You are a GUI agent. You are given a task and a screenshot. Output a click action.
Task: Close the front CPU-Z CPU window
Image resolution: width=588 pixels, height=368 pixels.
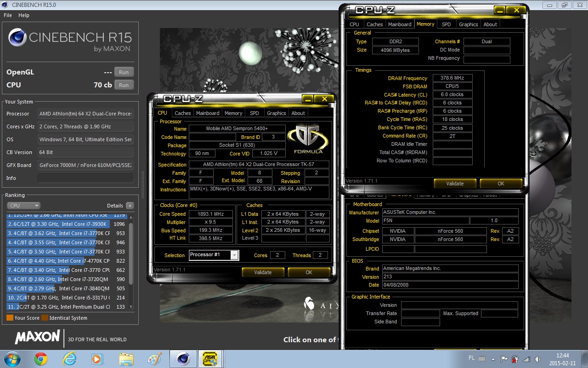coord(324,98)
